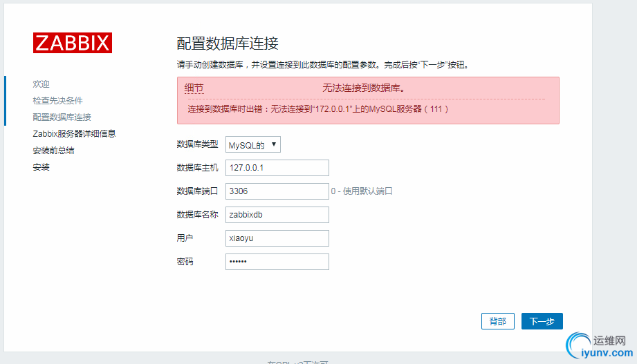Select 检查先决条件 step in the sidebar
Screen dimensions: 637x364
[57, 101]
